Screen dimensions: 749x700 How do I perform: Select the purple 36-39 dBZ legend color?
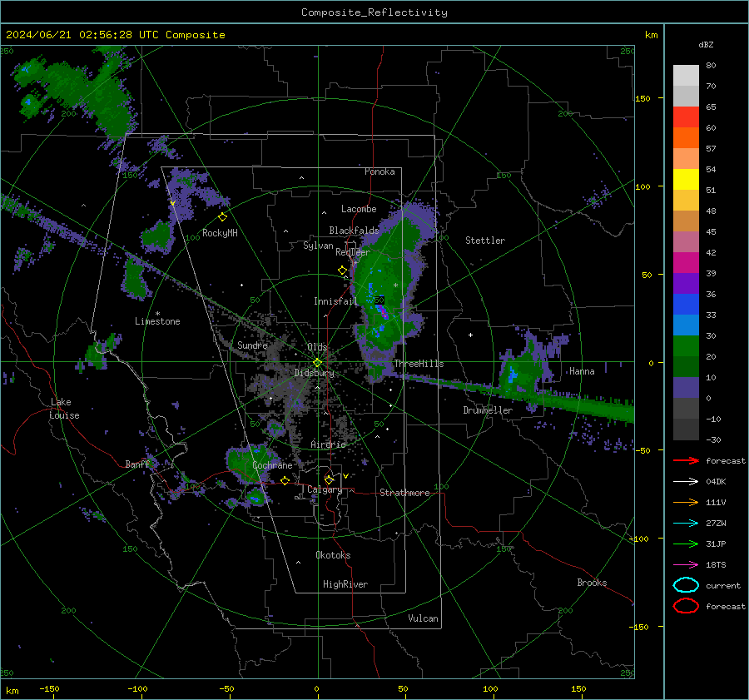coord(686,283)
